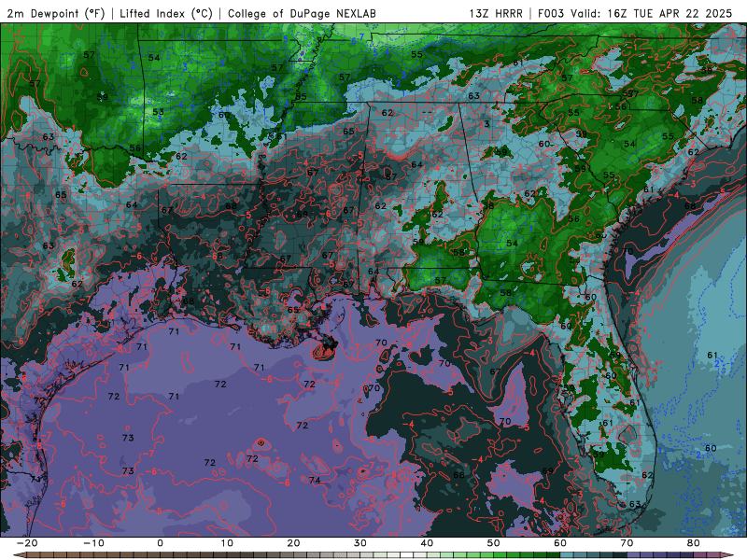747x560 pixels.
Task: Click the '53' dewpoint value on the map
Action: pos(158,112)
